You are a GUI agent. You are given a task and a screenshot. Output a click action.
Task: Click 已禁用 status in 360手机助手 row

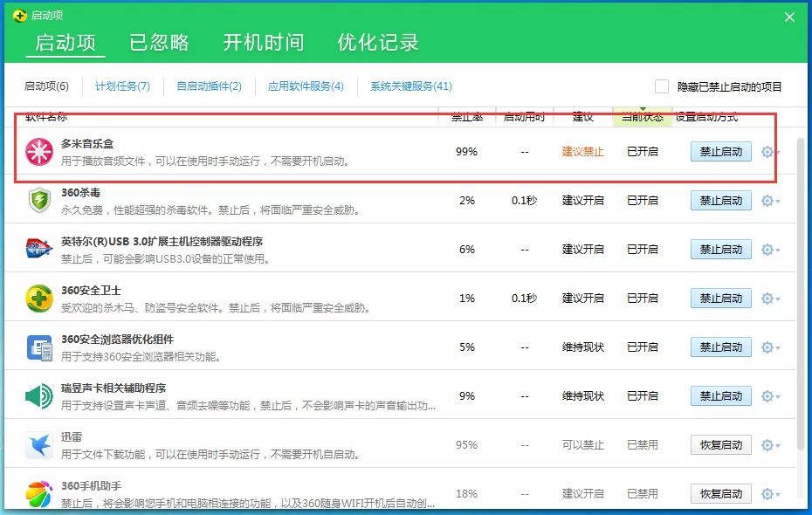tap(642, 493)
